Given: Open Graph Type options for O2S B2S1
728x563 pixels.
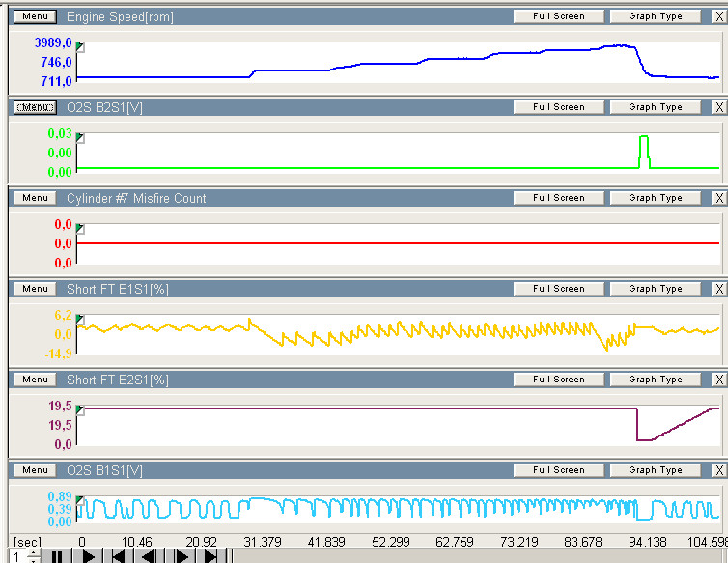Looking at the screenshot, I should pyautogui.click(x=656, y=107).
